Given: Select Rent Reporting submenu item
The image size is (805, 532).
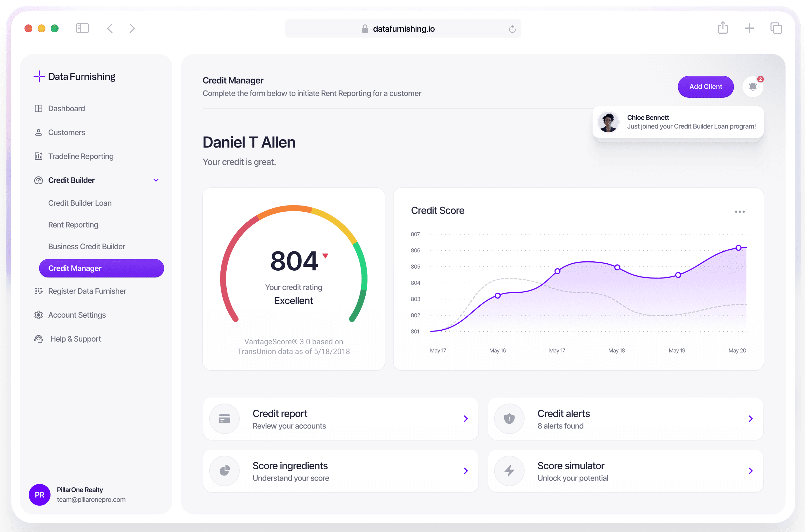Looking at the screenshot, I should tap(73, 225).
